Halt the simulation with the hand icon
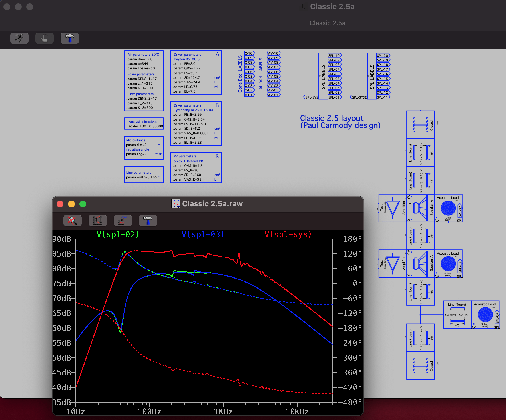 (45, 38)
